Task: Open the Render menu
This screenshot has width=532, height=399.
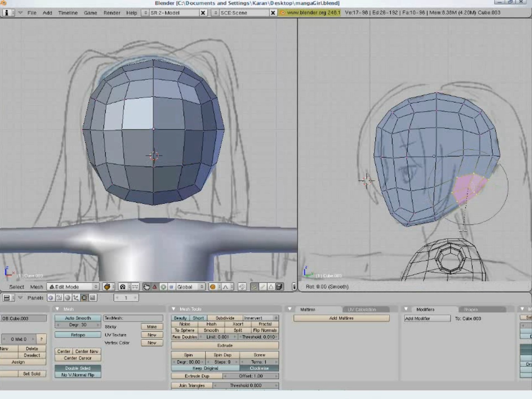Action: point(112,13)
